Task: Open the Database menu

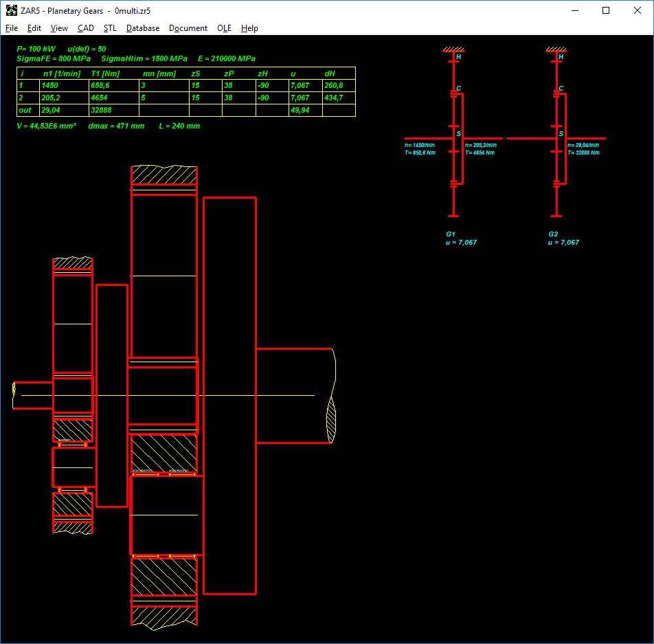Action: pos(143,28)
